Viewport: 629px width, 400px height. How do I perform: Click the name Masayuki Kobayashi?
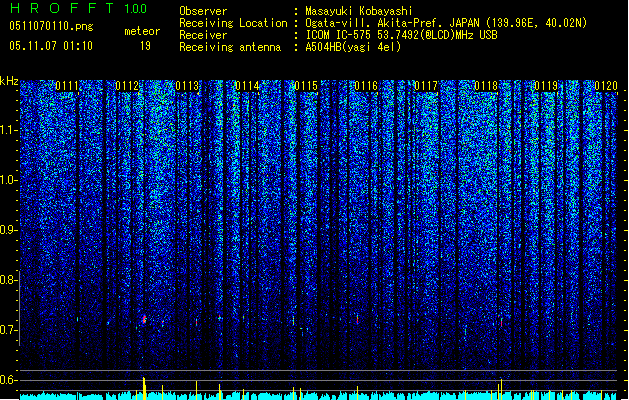click(359, 11)
